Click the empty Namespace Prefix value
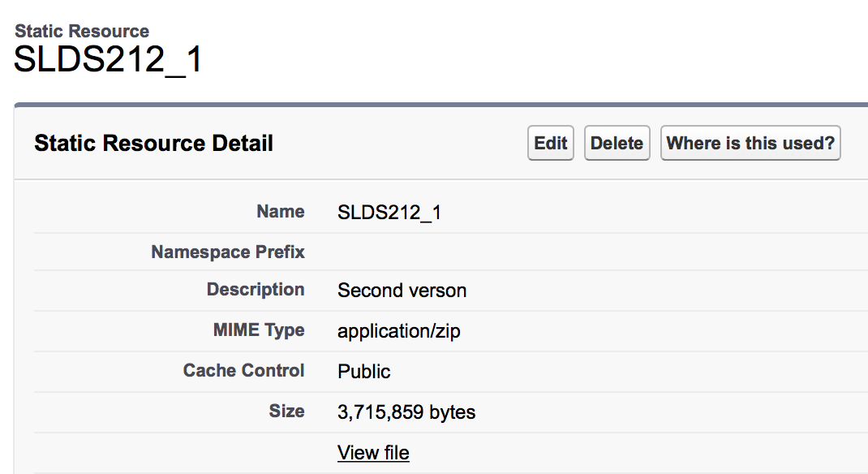The height and width of the screenshot is (474, 868). [487, 252]
